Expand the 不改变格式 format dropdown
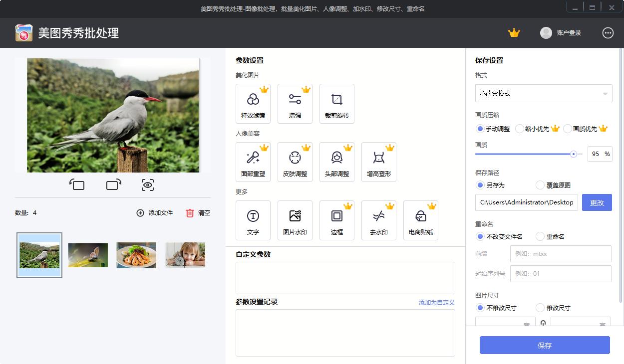This screenshot has width=624, height=364. pyautogui.click(x=544, y=93)
